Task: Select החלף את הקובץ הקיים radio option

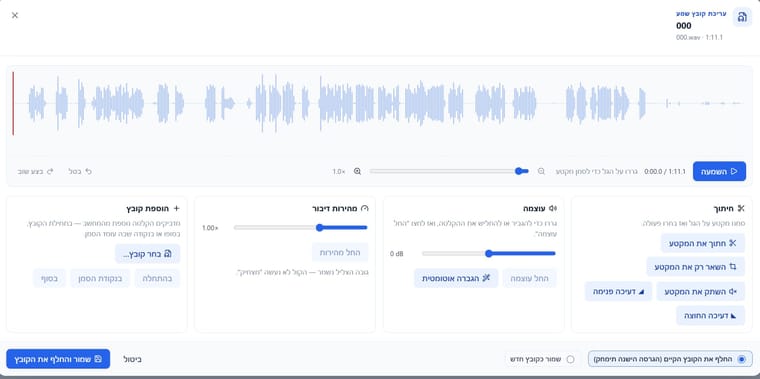Action: 670,359
